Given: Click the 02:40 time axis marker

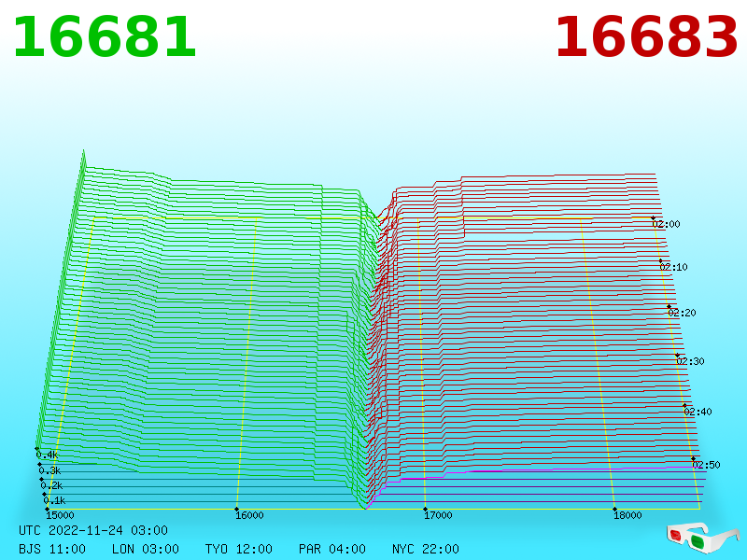Looking at the screenshot, I should pos(698,412).
